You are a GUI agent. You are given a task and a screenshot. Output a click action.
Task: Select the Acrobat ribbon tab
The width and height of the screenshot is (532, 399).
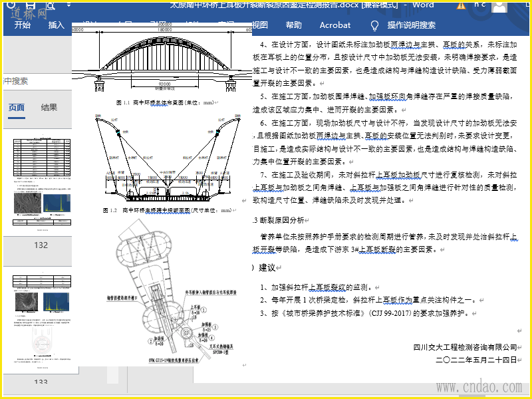(334, 25)
